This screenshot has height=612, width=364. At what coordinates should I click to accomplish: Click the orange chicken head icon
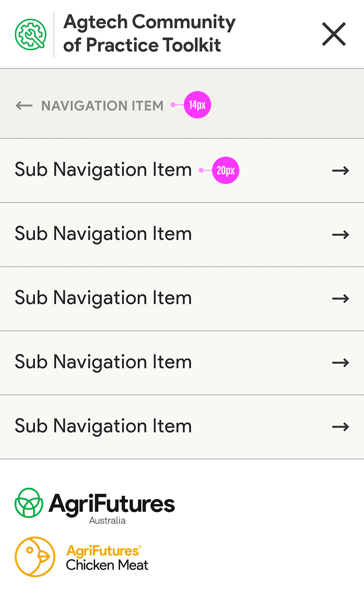(x=35, y=556)
